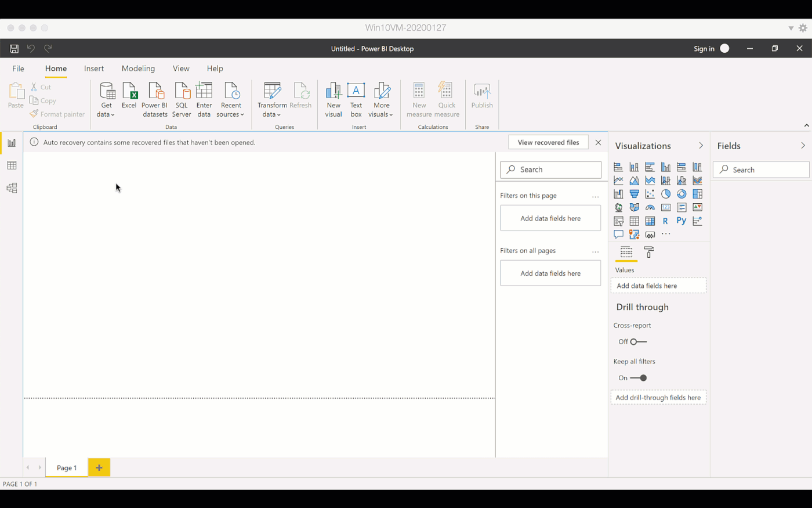This screenshot has height=508, width=812.
Task: Add the Q&A speech bubble visual
Action: (619, 235)
